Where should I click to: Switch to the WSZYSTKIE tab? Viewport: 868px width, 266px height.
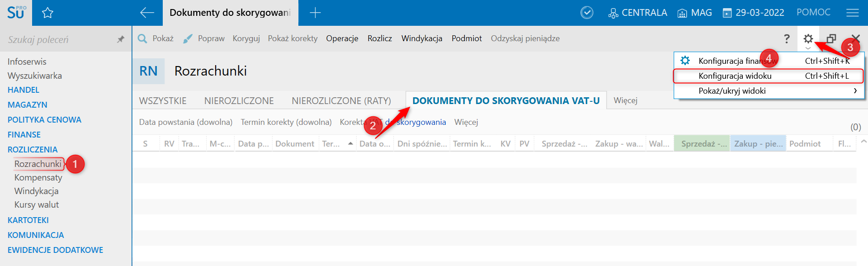(x=163, y=101)
